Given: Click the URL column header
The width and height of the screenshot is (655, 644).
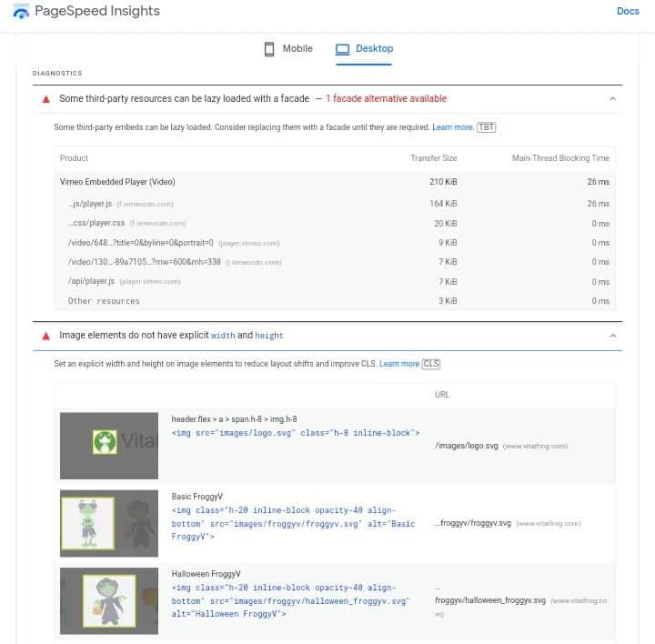Looking at the screenshot, I should click(x=442, y=395).
